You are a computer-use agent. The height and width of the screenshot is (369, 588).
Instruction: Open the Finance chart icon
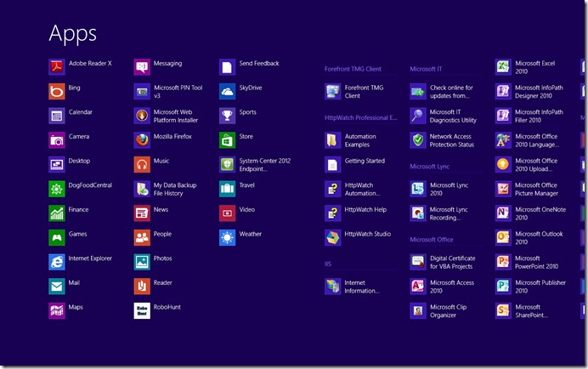click(57, 213)
